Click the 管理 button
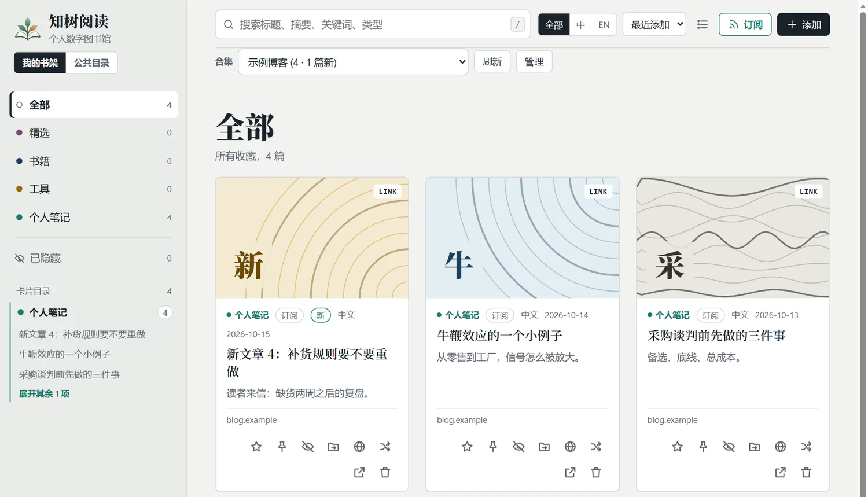Viewport: 868px width, 497px height. 534,61
